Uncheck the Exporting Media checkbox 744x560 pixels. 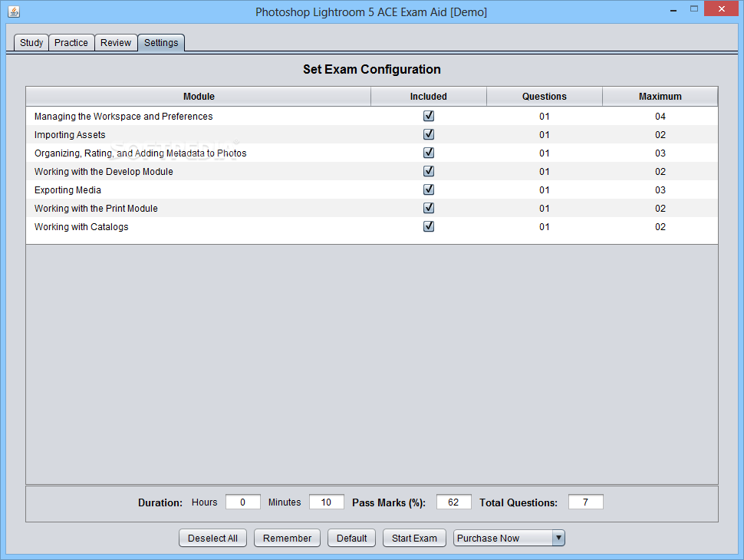429,189
